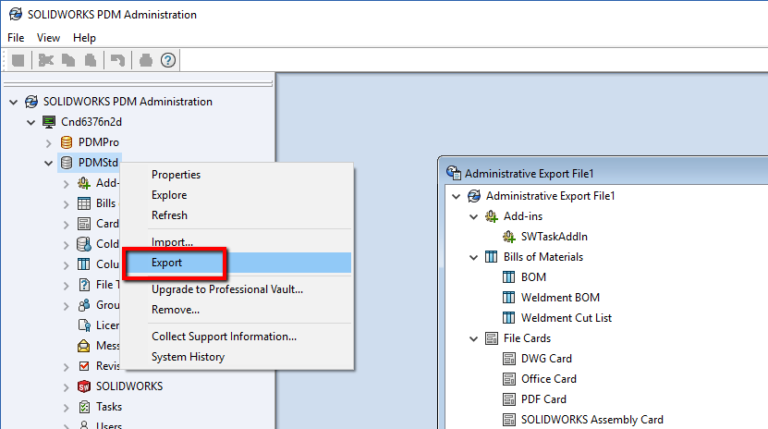Click the DWG Card icon
The height and width of the screenshot is (429, 768).
(x=509, y=358)
